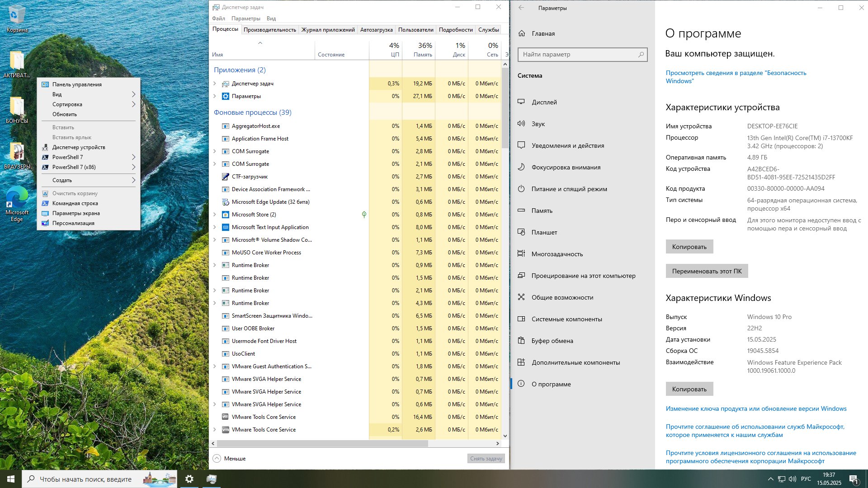
Task: Open the Сортировка submenu
Action: [x=89, y=104]
